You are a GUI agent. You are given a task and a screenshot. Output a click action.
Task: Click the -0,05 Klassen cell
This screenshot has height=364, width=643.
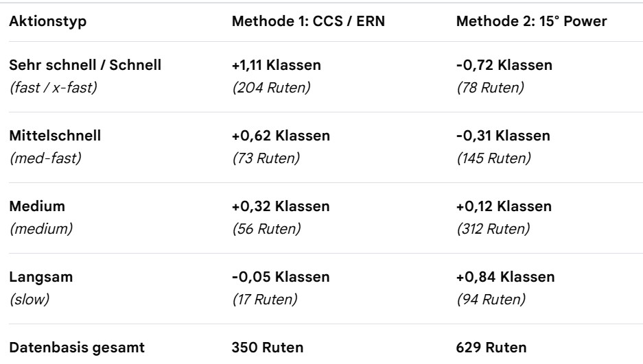(x=281, y=277)
